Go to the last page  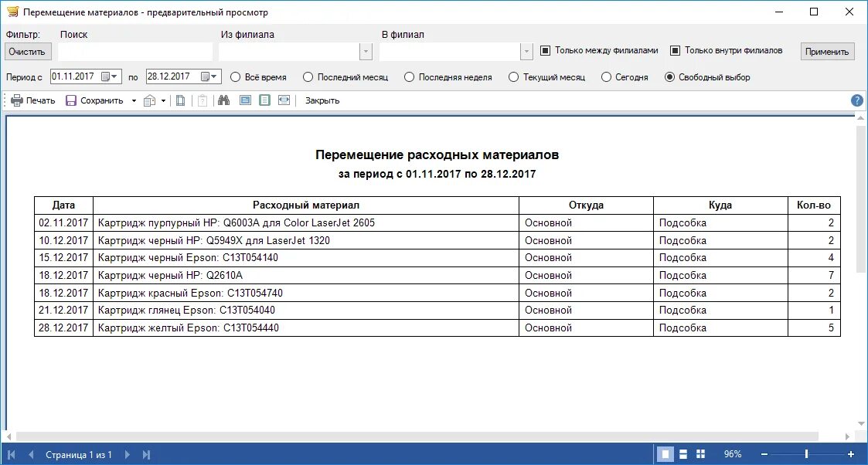point(146,454)
